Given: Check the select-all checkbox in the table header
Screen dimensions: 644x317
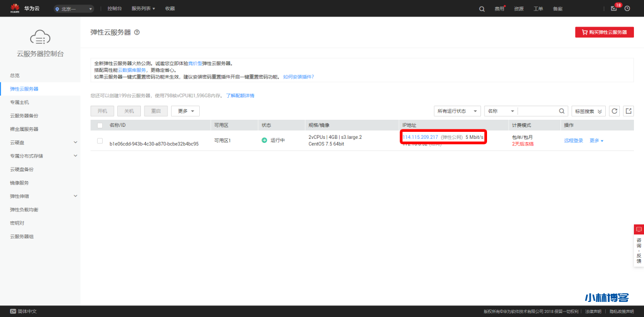Looking at the screenshot, I should [x=100, y=124].
